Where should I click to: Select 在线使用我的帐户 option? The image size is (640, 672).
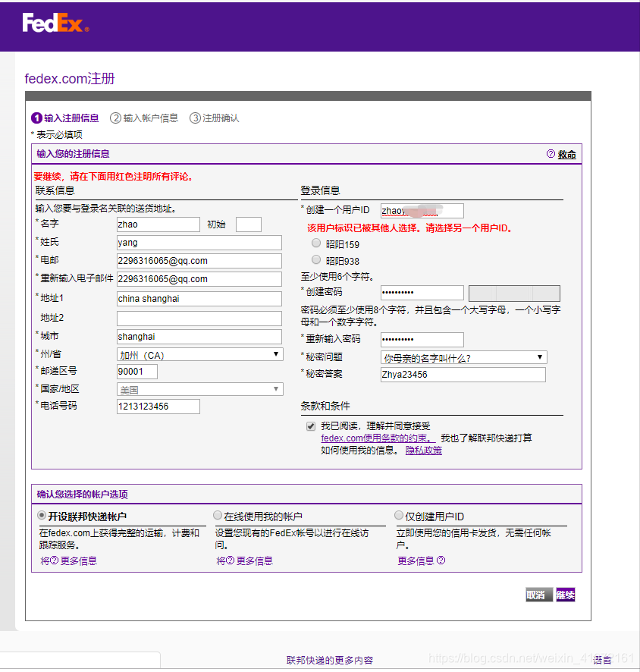tap(218, 515)
